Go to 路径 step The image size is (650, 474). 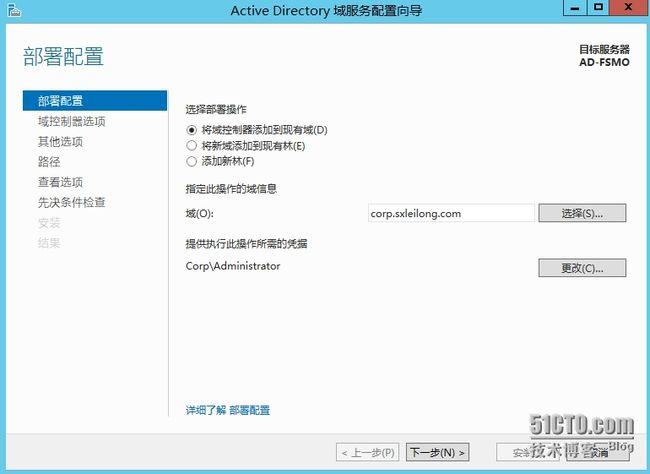click(x=49, y=162)
